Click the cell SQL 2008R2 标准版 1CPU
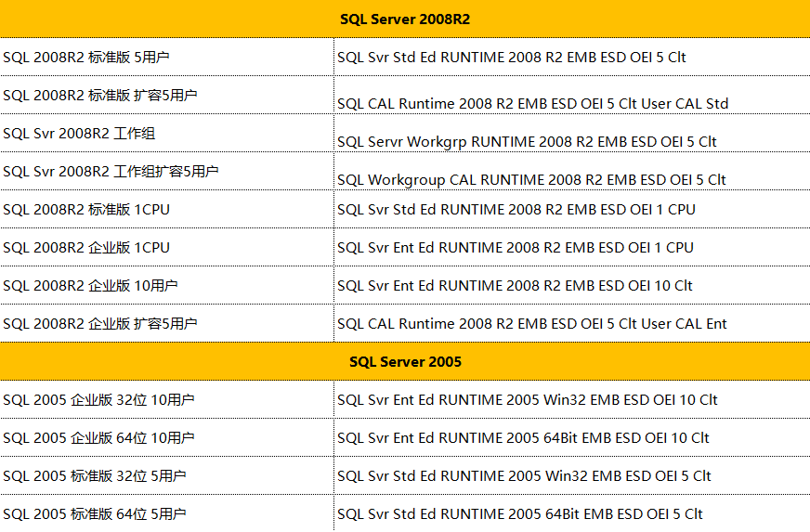Viewport: 810px width, 532px height. pos(167,209)
